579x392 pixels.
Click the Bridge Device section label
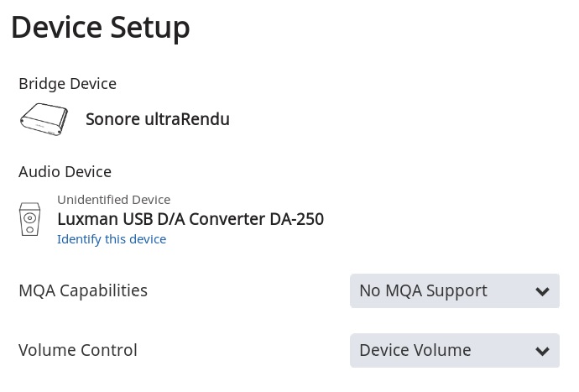[x=68, y=84]
